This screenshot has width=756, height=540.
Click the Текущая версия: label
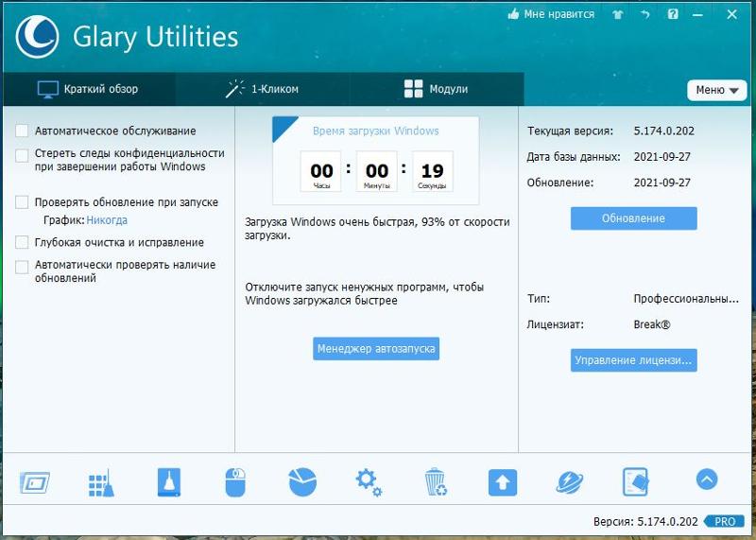tap(571, 131)
